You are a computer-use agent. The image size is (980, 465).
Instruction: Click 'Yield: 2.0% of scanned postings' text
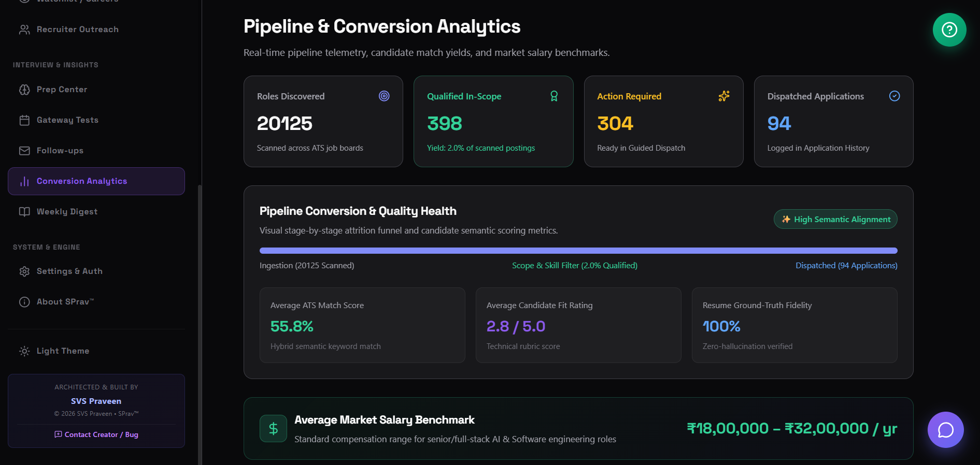[x=481, y=148]
